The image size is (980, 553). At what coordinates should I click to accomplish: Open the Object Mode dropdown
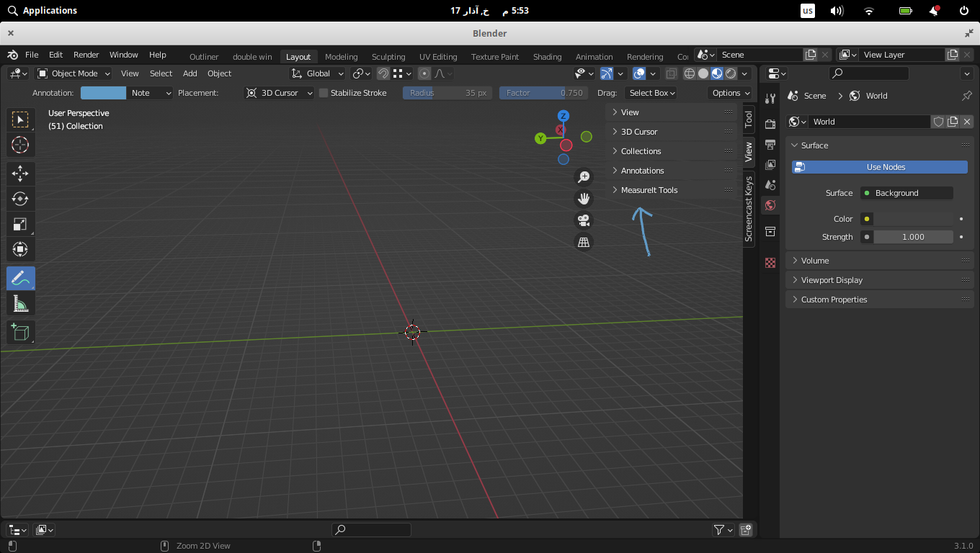tap(73, 73)
